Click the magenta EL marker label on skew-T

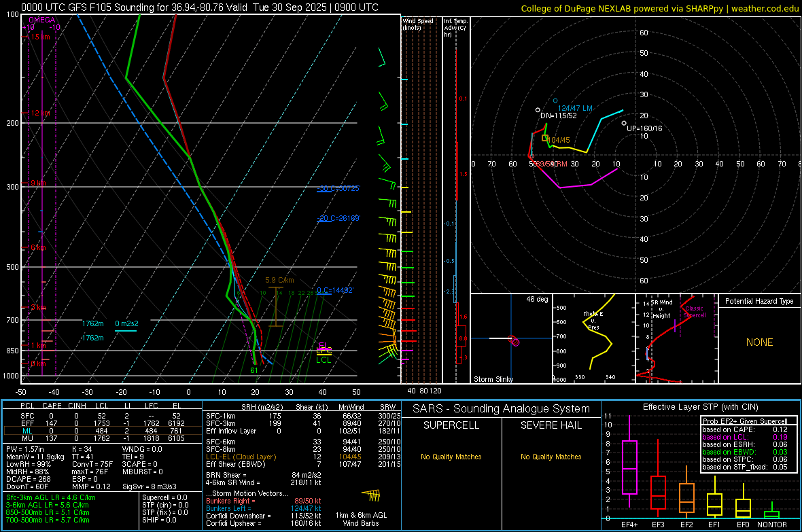[324, 345]
